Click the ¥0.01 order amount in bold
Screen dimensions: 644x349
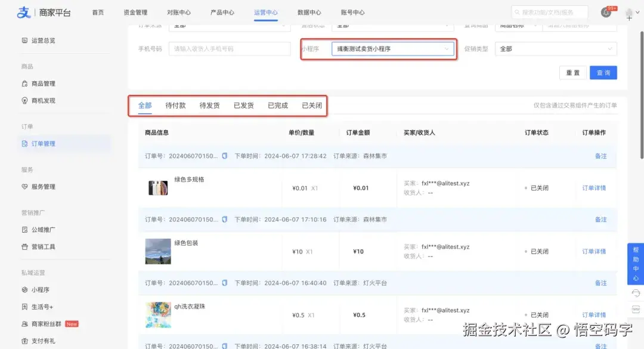(x=361, y=188)
